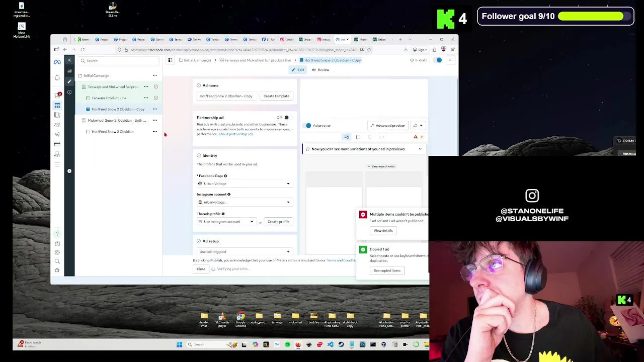Collapse the more variations previews banner

click(x=420, y=149)
